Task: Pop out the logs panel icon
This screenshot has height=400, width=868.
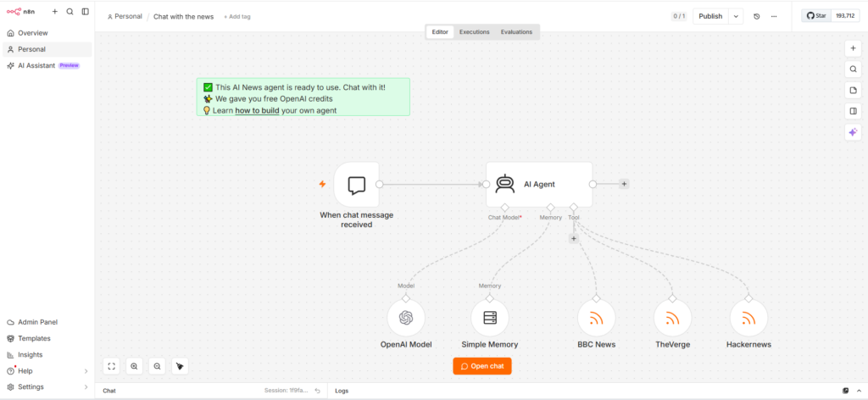Action: point(845,391)
